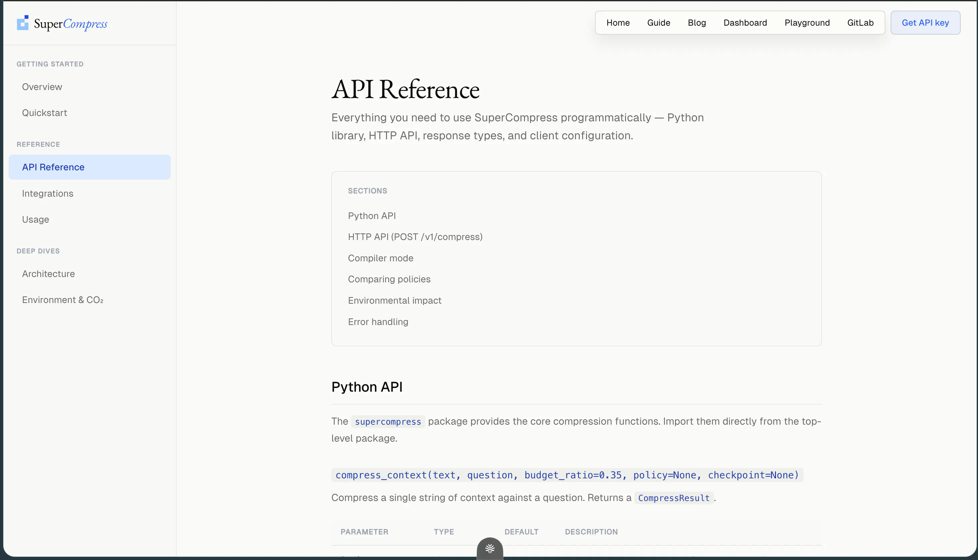Screen dimensions: 978x560
Task: Jump to the Comparing policies section
Action: pyautogui.click(x=389, y=279)
